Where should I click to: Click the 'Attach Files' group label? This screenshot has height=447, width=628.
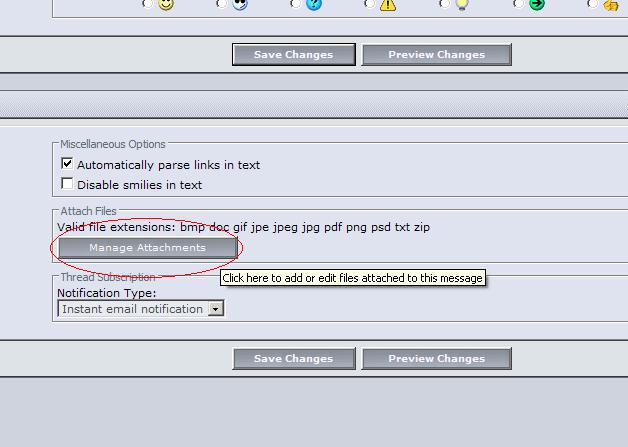click(x=88, y=211)
